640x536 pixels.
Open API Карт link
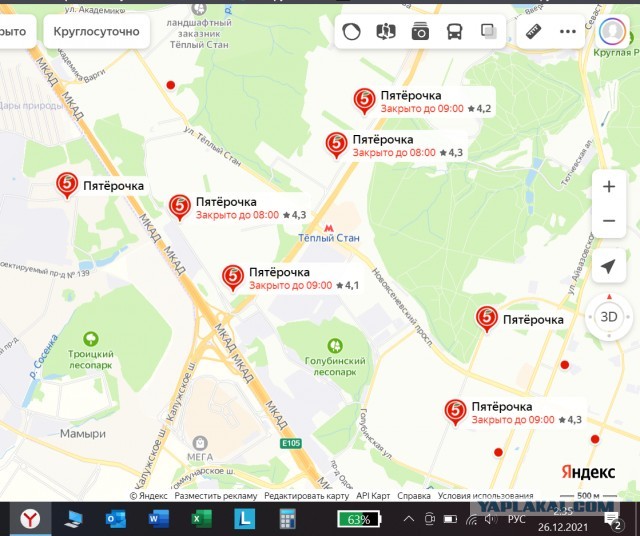tap(373, 496)
